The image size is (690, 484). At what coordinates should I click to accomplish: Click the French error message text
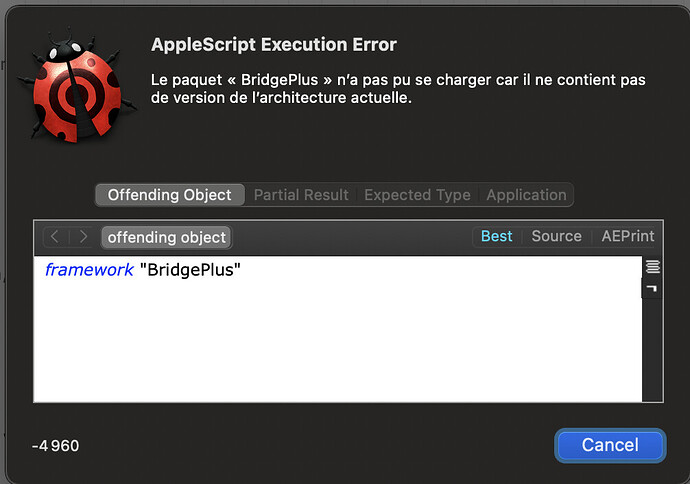[398, 88]
